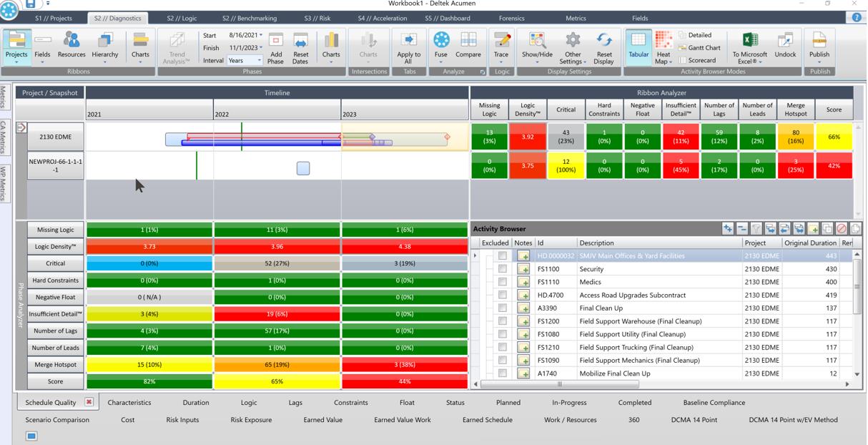868x445 pixels.
Task: Select the 2130 EDME project button
Action: (56, 137)
